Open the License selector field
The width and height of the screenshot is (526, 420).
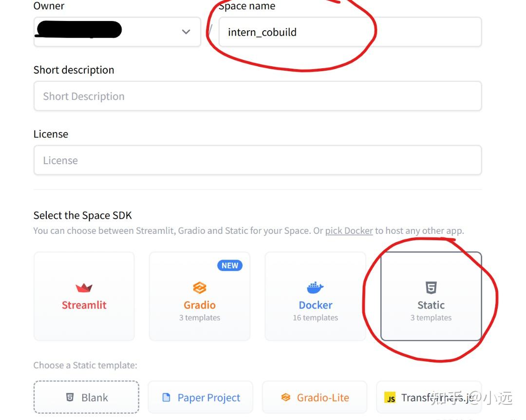click(258, 160)
